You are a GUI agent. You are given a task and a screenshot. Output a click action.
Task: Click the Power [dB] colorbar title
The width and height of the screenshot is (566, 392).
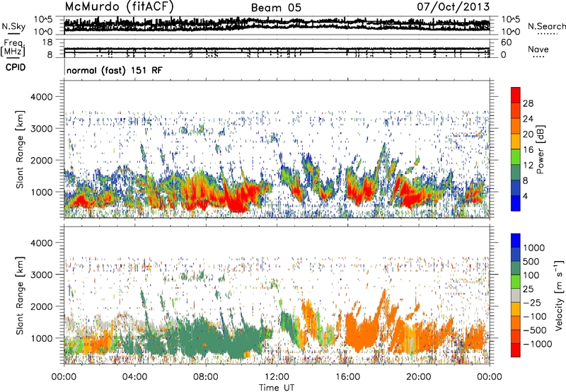pyautogui.click(x=540, y=149)
